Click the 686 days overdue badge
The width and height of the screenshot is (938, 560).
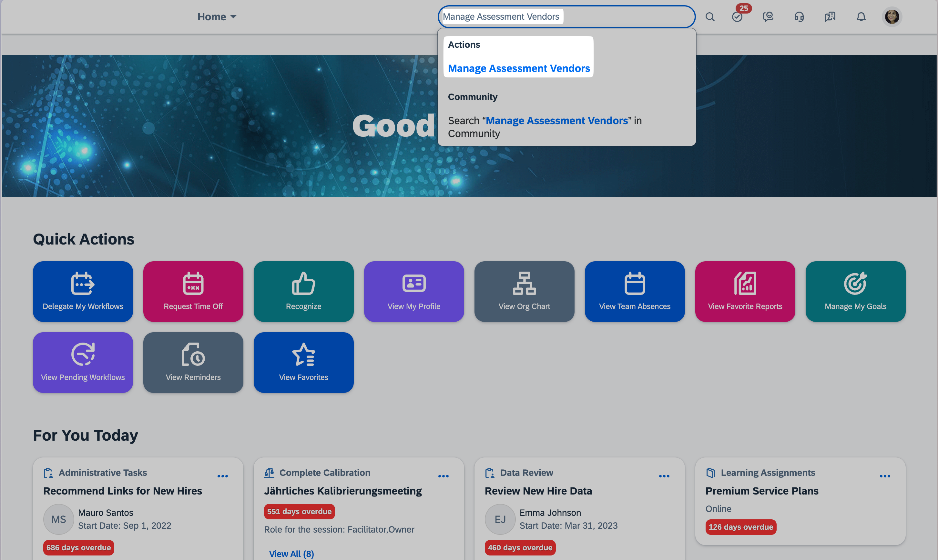pos(78,547)
